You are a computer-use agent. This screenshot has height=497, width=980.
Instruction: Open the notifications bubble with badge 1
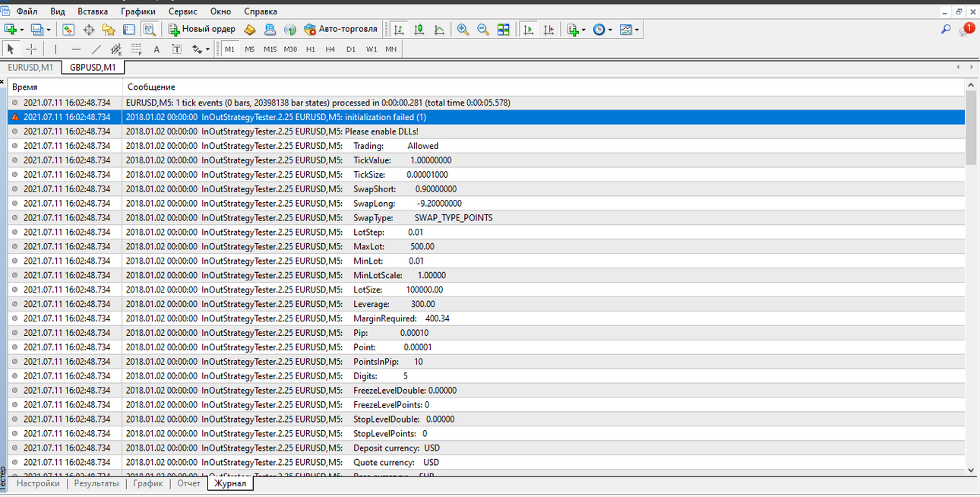point(966,29)
